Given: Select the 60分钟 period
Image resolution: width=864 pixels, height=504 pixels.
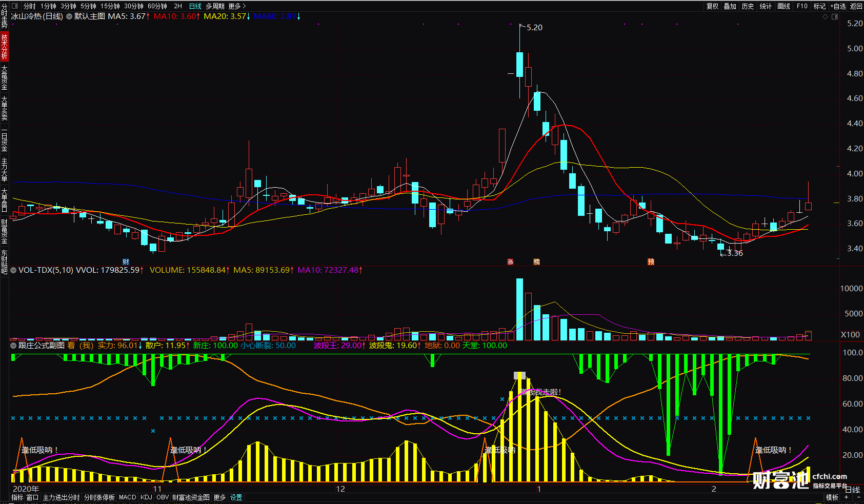Looking at the screenshot, I should (x=157, y=6).
